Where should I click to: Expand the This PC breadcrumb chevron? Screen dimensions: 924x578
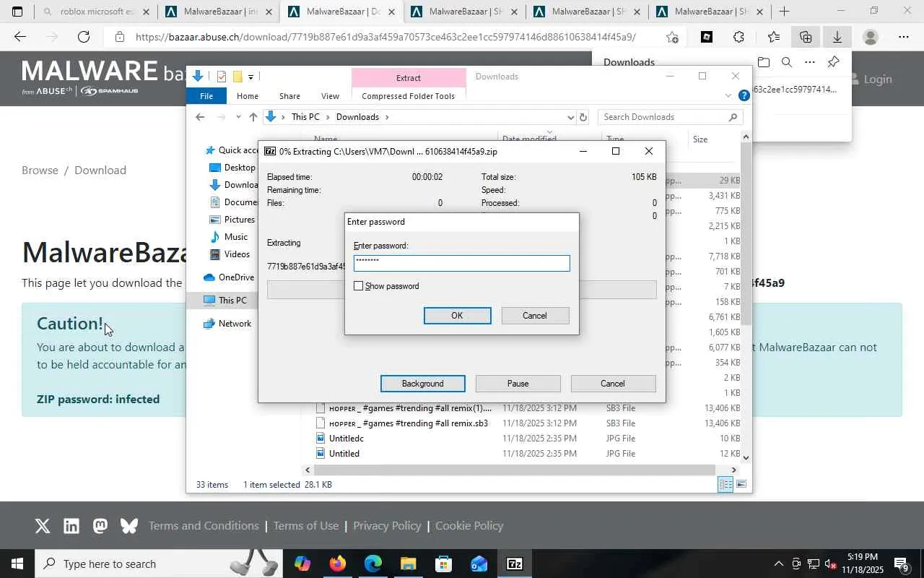tap(328, 117)
